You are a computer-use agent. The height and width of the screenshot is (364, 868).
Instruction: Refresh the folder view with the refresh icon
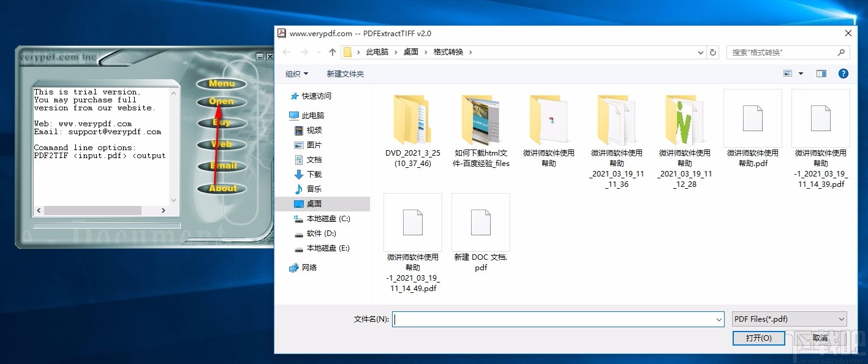point(712,52)
